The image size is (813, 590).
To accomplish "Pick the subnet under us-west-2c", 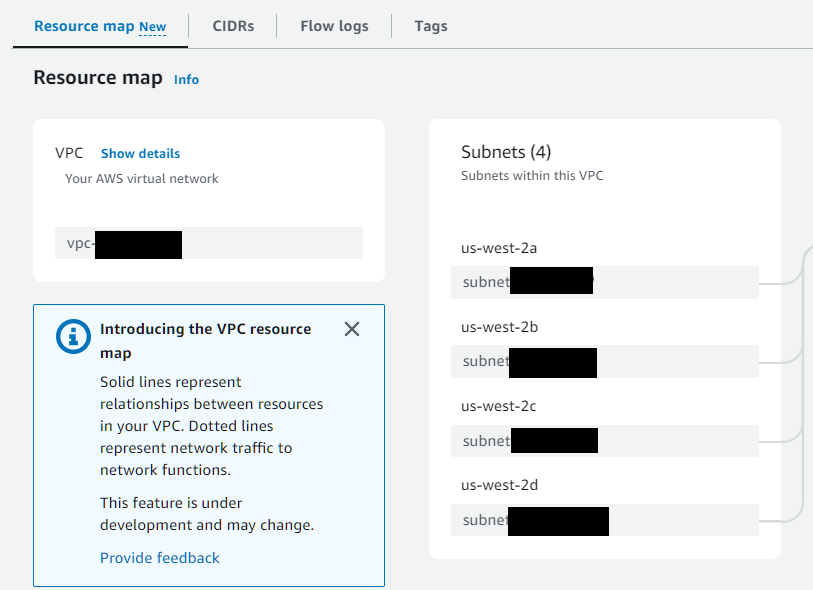I will coord(604,440).
